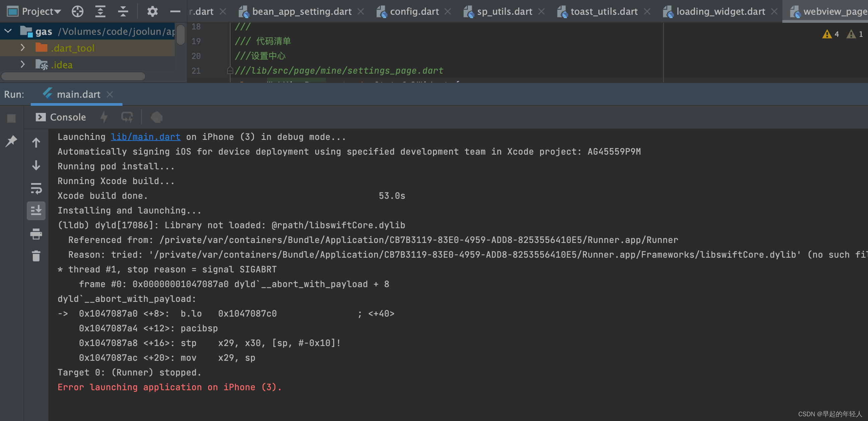Click the Scroll up arrow icon
868x421 pixels.
(36, 143)
